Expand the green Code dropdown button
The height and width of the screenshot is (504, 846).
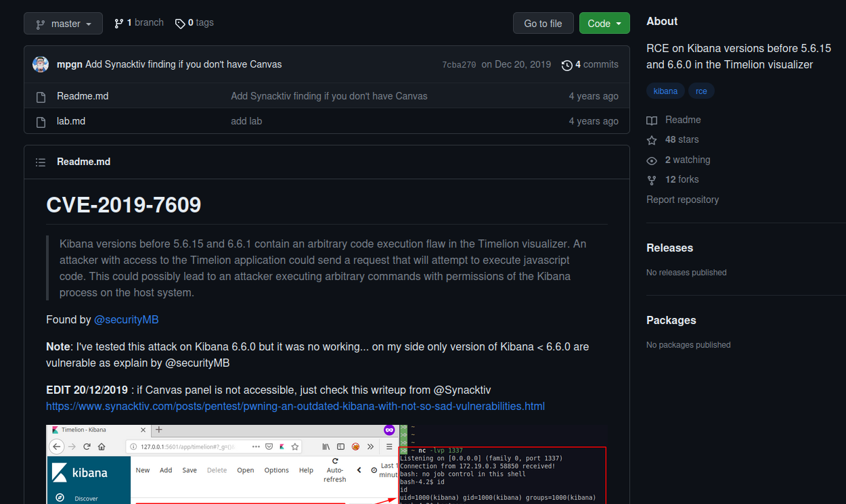click(604, 24)
